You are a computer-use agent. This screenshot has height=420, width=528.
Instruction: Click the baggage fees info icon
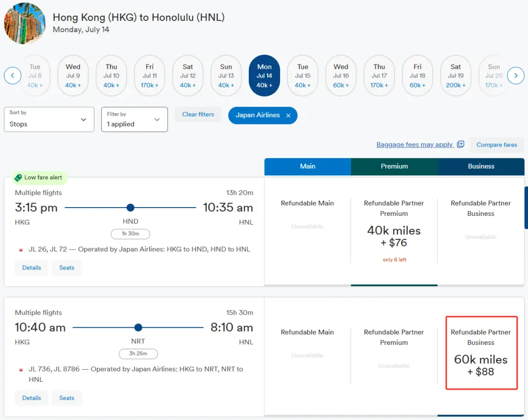[x=461, y=145]
